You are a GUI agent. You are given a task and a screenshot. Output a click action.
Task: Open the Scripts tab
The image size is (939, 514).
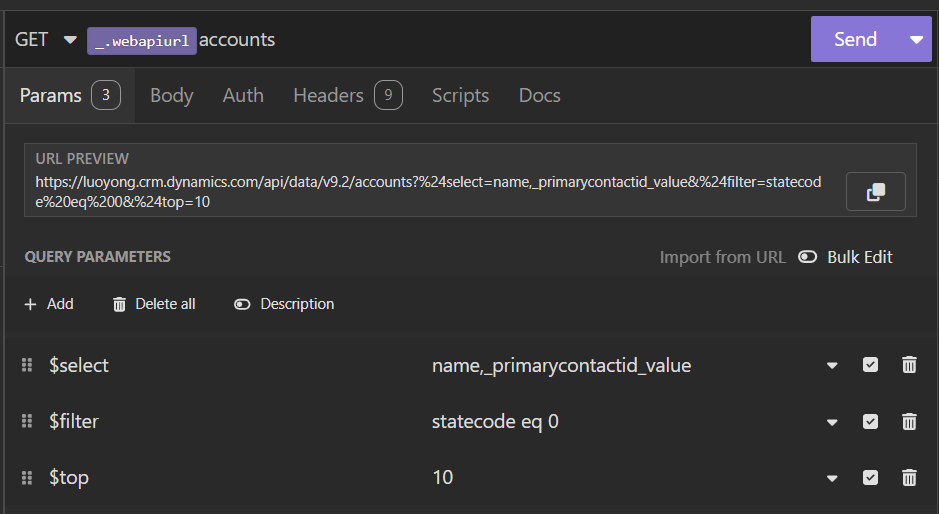click(x=461, y=95)
